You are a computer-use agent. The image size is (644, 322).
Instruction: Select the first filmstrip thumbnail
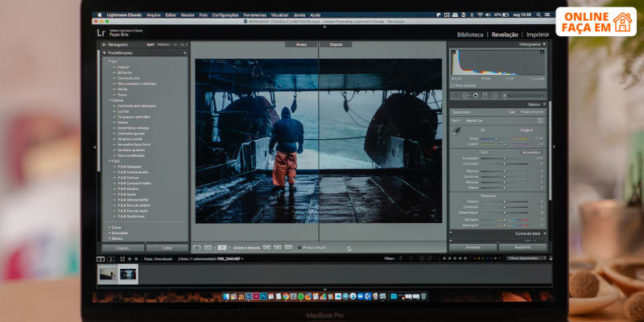[x=108, y=274]
